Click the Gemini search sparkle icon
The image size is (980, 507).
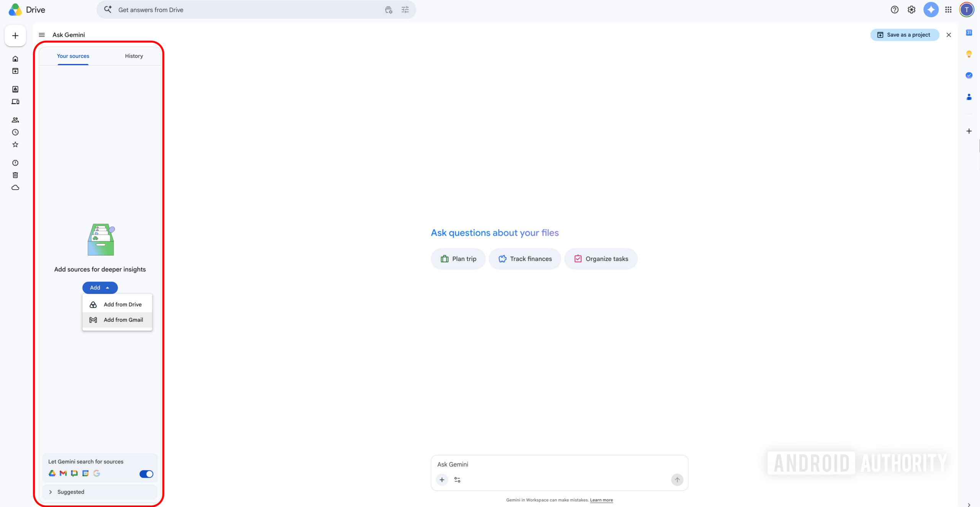pos(108,10)
